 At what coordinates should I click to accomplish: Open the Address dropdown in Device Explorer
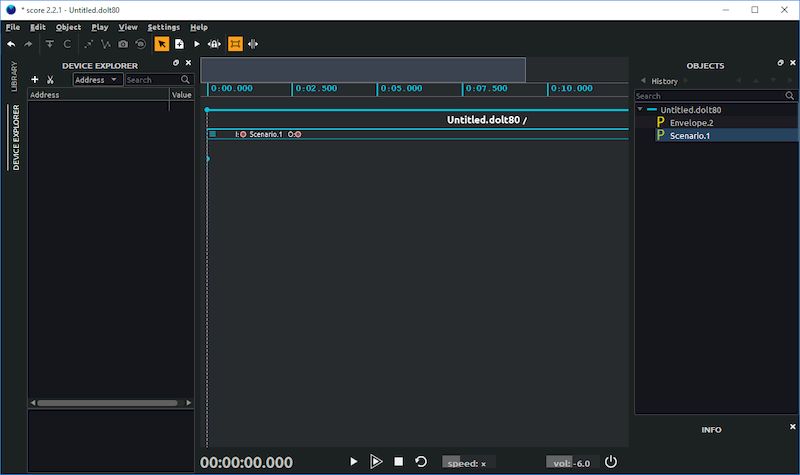pos(97,80)
